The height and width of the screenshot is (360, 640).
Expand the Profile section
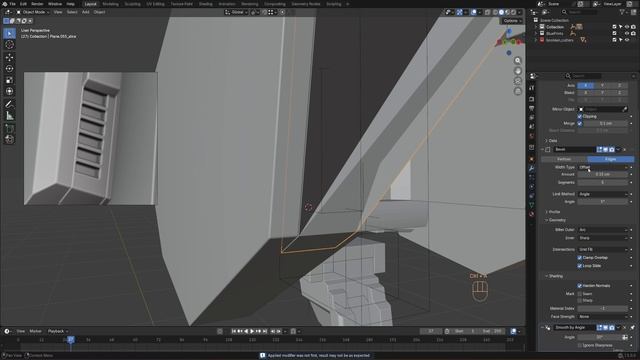(553, 212)
